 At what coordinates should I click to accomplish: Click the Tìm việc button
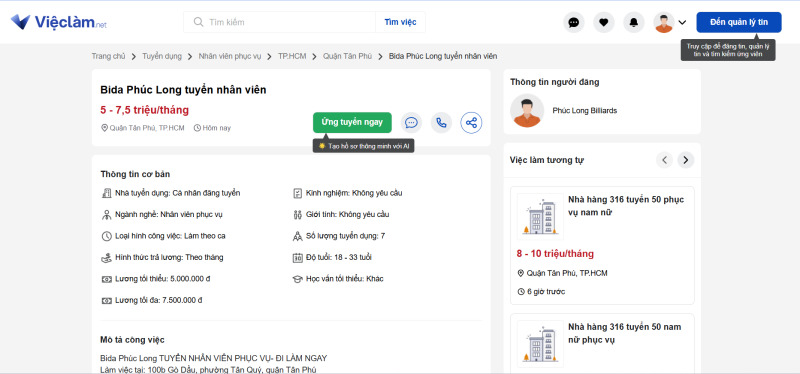(x=401, y=22)
